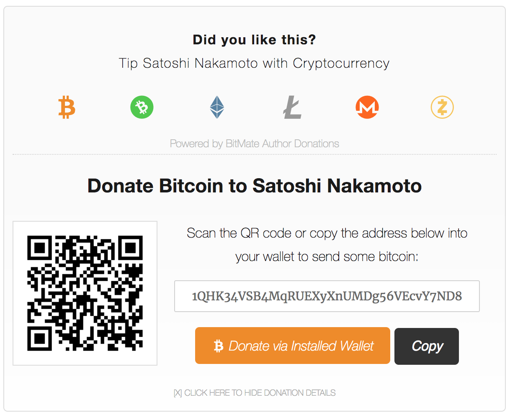The height and width of the screenshot is (420, 510).
Task: Click the dotted divider below the BitMate link
Action: coord(255,154)
